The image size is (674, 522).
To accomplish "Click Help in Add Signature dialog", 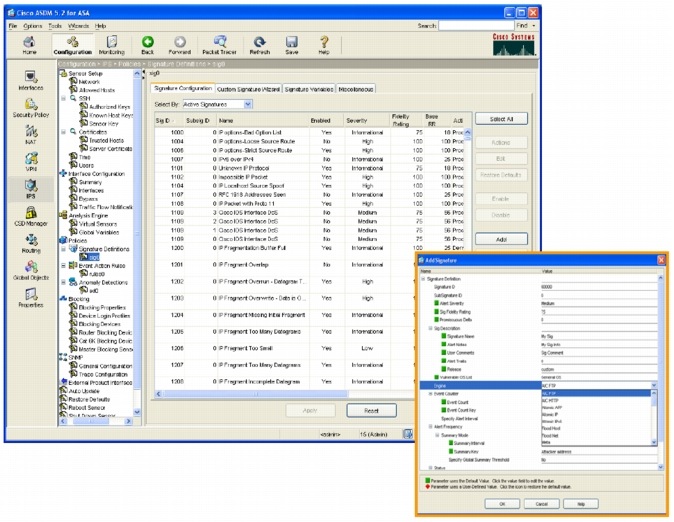I will click(581, 504).
